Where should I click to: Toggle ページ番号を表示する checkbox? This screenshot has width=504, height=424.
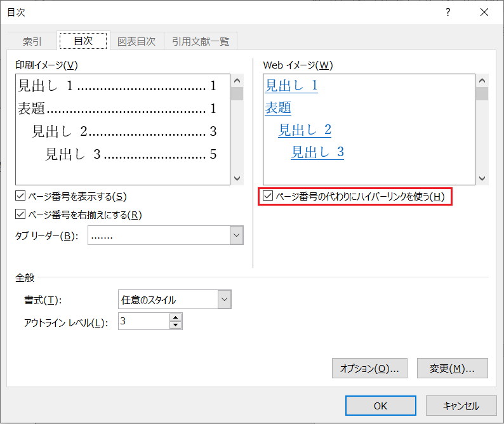click(20, 197)
